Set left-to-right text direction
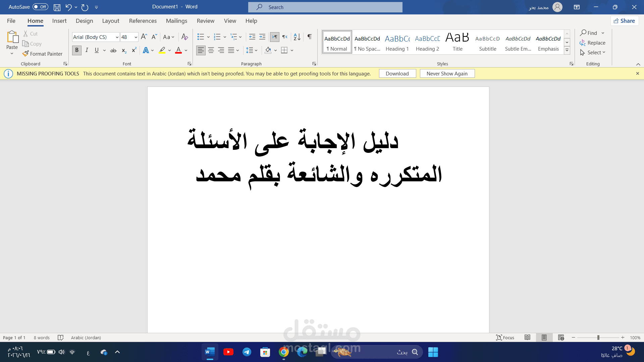The width and height of the screenshot is (644, 362). pos(274,37)
